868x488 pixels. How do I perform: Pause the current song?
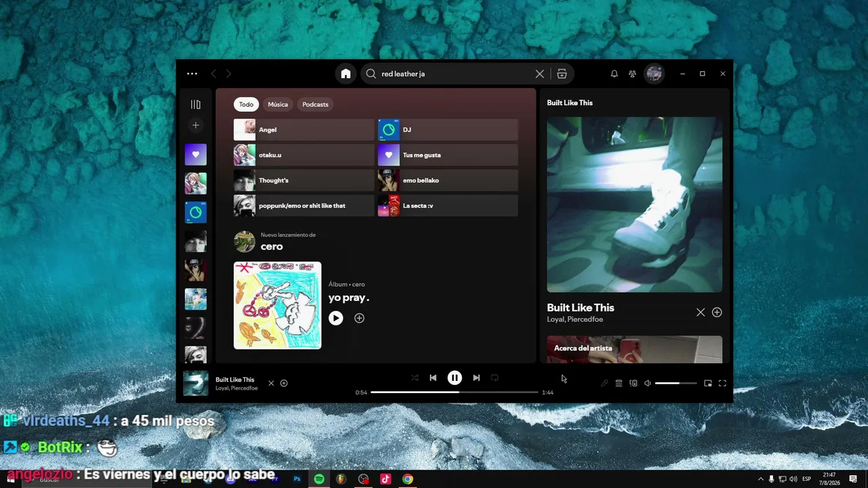pyautogui.click(x=454, y=378)
